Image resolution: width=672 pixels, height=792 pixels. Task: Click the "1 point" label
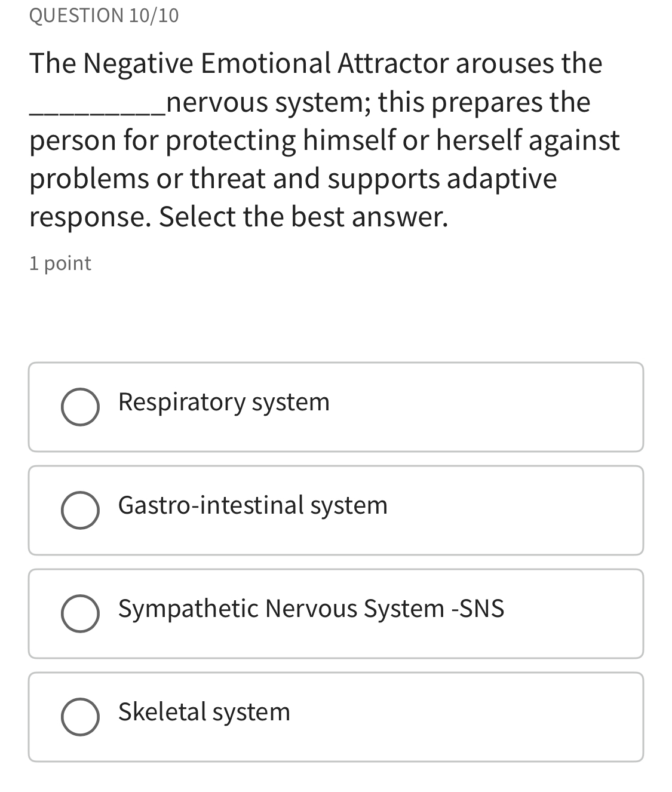pyautogui.click(x=60, y=263)
